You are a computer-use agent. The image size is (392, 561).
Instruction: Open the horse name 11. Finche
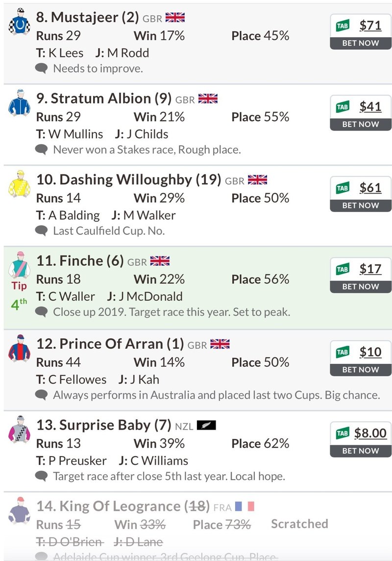(x=80, y=261)
